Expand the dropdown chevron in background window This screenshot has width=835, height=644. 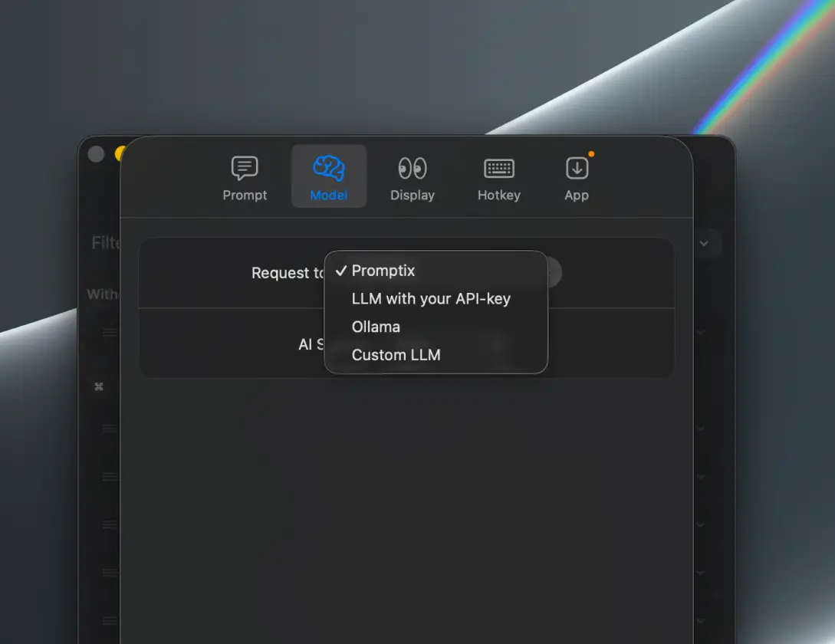pos(704,244)
